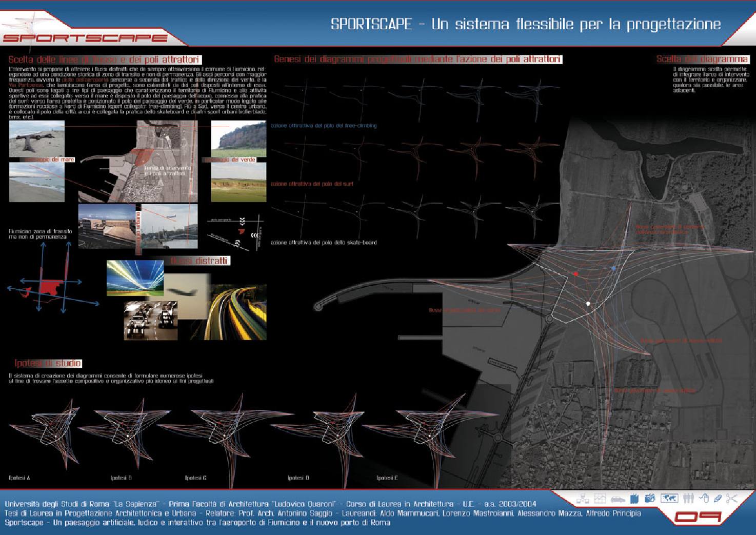Click the red attractor dot on map

[576, 274]
